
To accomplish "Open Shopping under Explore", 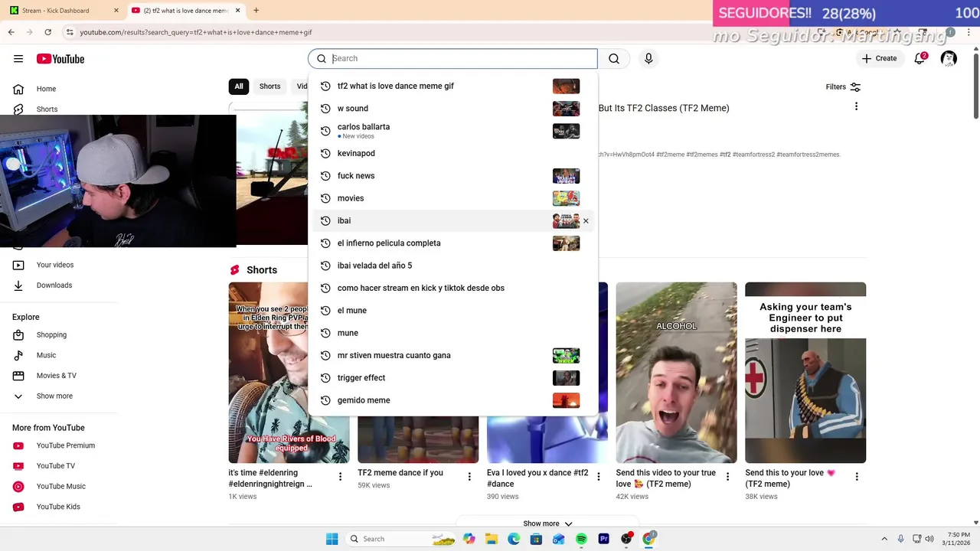I will tap(51, 335).
